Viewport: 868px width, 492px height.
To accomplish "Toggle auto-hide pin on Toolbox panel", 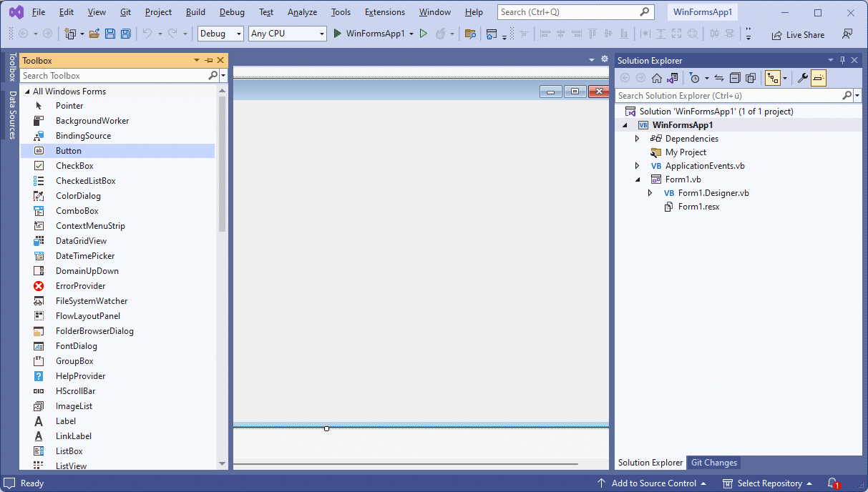I will pyautogui.click(x=209, y=61).
